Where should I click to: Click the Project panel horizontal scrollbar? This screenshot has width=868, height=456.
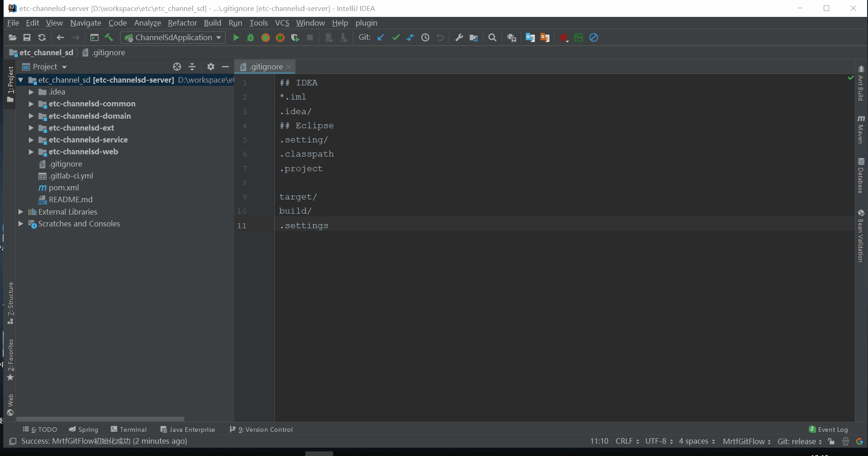point(100,419)
